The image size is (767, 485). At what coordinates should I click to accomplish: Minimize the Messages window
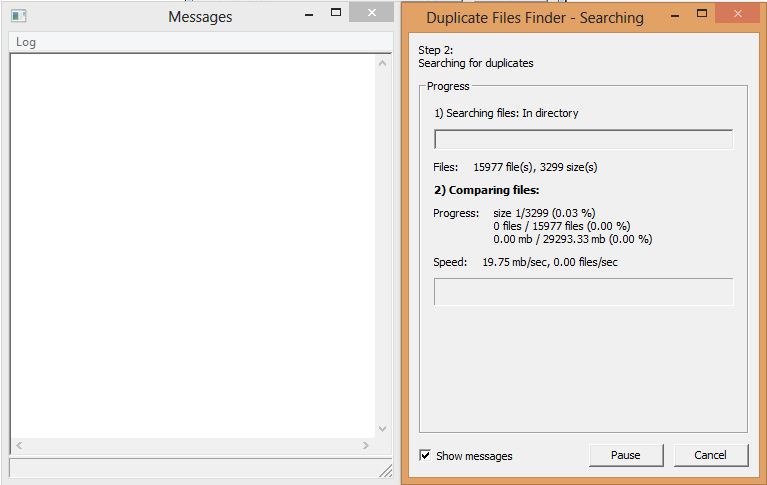click(x=309, y=15)
